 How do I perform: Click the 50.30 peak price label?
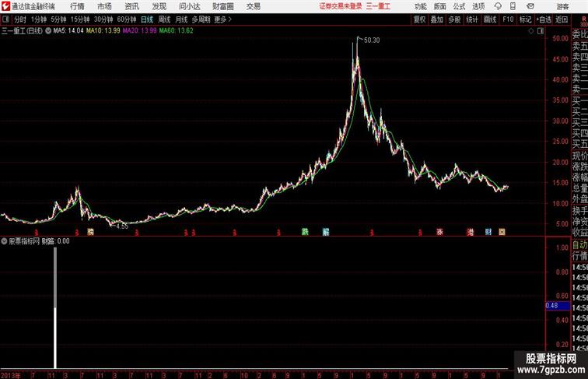tap(372, 40)
